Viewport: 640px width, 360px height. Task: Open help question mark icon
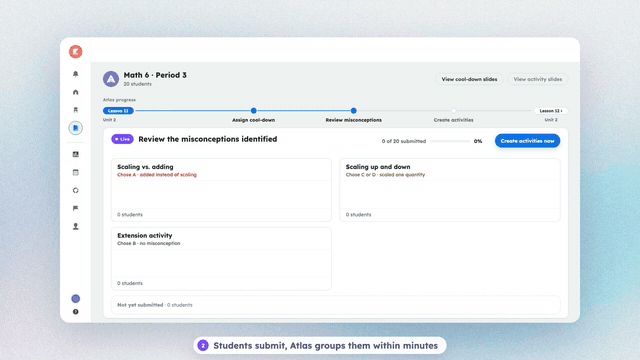[x=76, y=312]
